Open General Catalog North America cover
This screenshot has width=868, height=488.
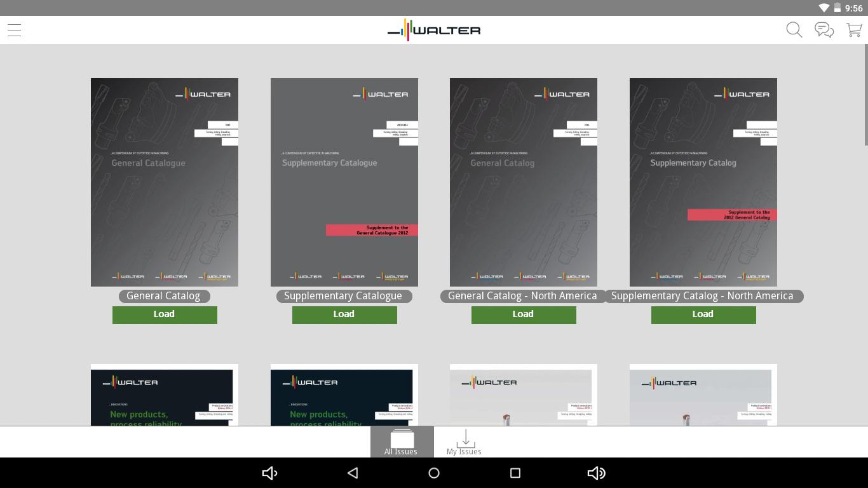(x=524, y=182)
